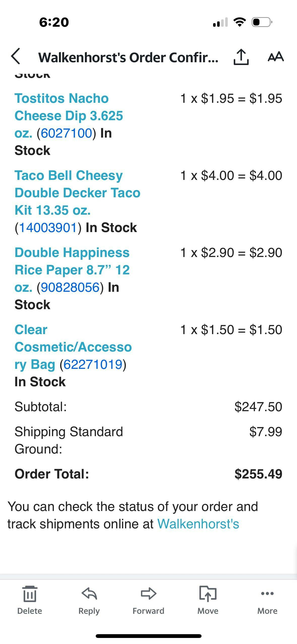Image resolution: width=297 pixels, height=644 pixels.
Task: Tap the email subject title
Action: pos(128,57)
